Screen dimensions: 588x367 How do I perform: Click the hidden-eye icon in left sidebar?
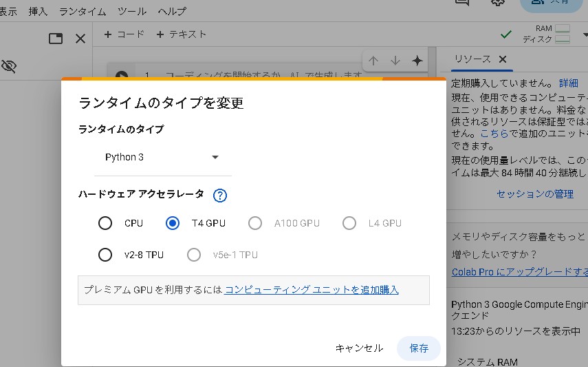[9, 66]
